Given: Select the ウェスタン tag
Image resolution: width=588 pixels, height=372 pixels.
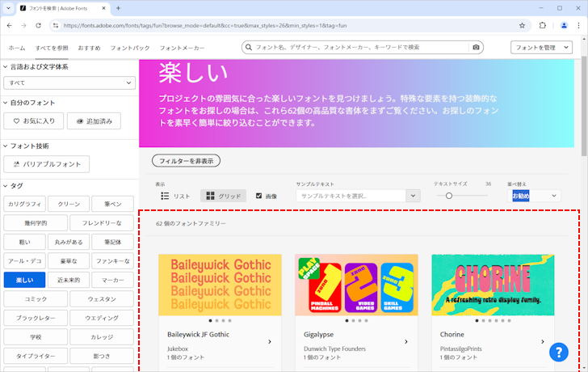Looking at the screenshot, I should (102, 298).
